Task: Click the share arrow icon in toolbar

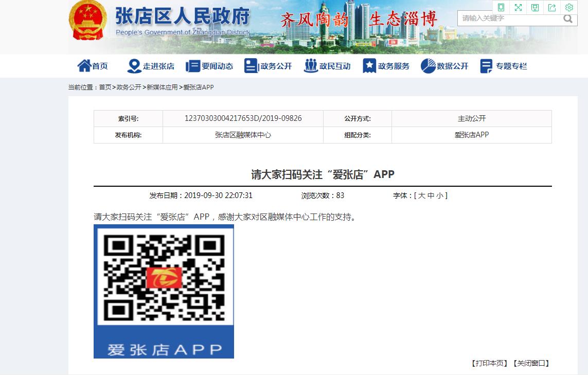Action: click(x=552, y=7)
